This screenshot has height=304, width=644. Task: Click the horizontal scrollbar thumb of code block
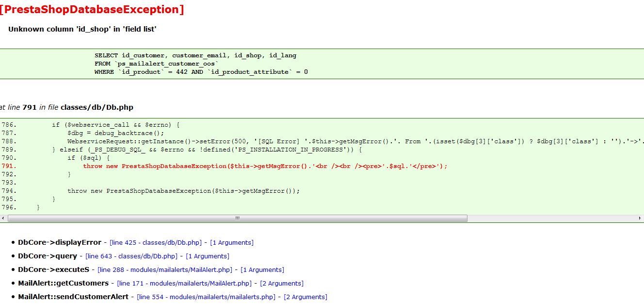(238, 219)
